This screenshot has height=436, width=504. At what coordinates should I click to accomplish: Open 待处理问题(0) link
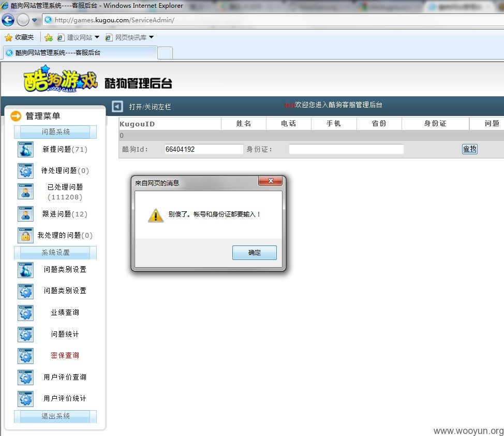point(65,170)
